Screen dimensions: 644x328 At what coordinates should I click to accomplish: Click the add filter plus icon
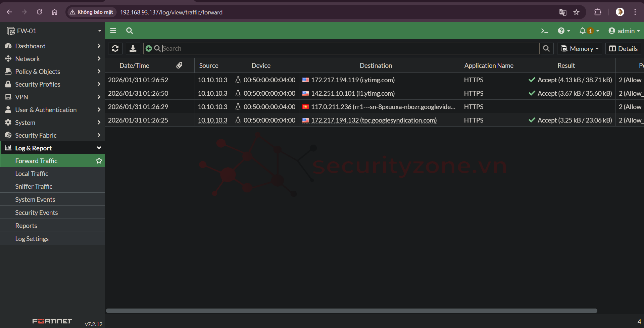click(149, 49)
